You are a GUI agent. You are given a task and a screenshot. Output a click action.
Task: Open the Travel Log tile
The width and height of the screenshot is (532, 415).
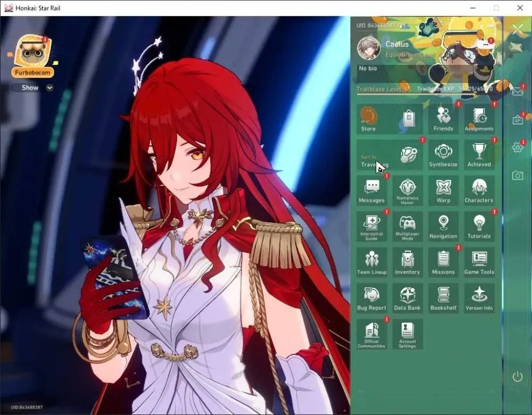click(389, 155)
